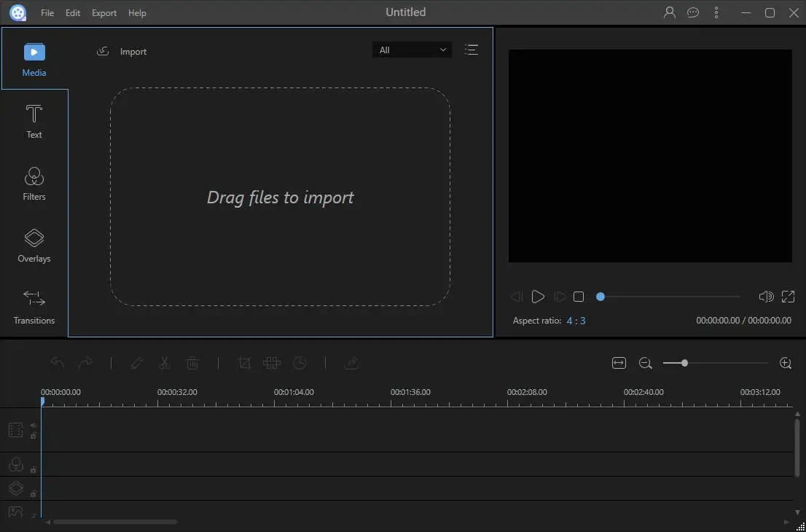Viewport: 806px width, 532px height.
Task: Click the preview volume speaker icon
Action: pos(766,297)
